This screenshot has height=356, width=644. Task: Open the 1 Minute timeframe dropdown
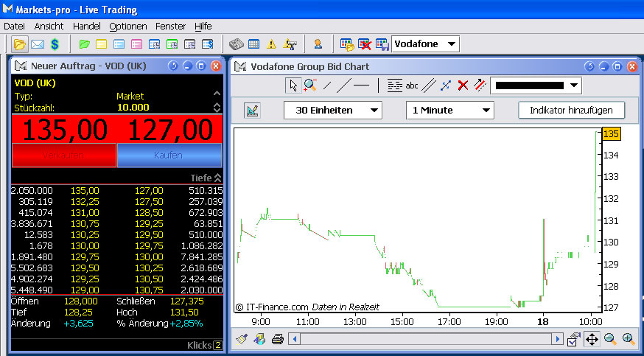449,111
